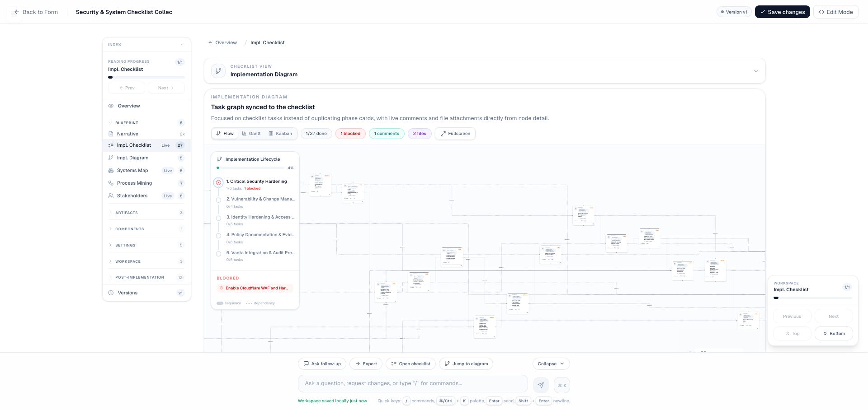Select the Stakeholders people icon

[111, 196]
